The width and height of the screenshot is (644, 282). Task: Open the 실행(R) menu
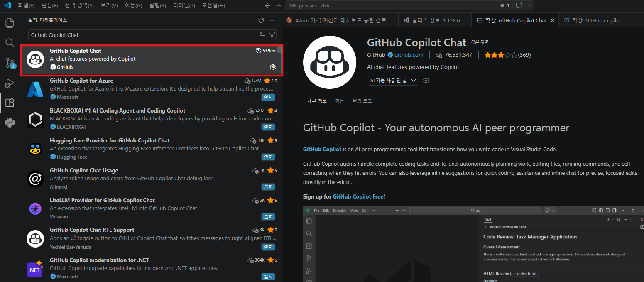[157, 6]
